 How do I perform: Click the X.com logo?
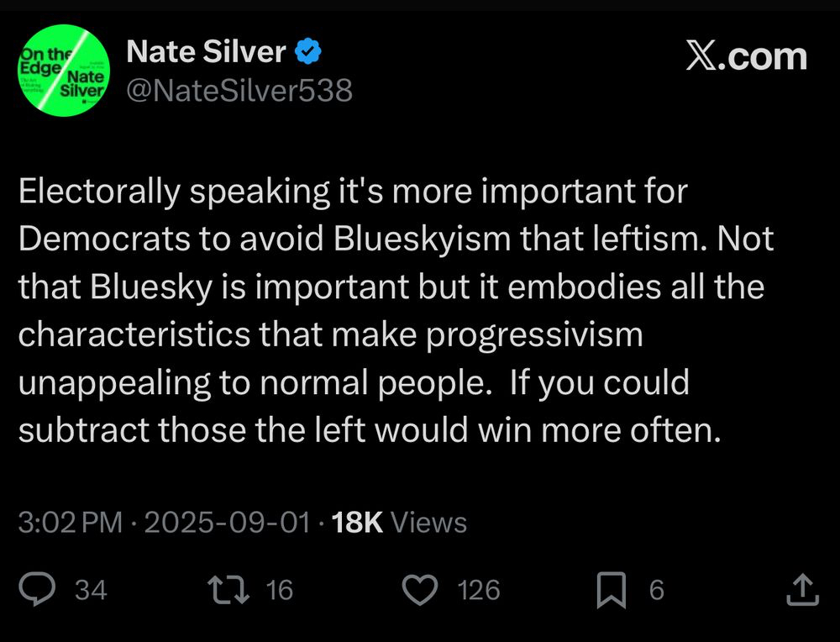tap(746, 56)
